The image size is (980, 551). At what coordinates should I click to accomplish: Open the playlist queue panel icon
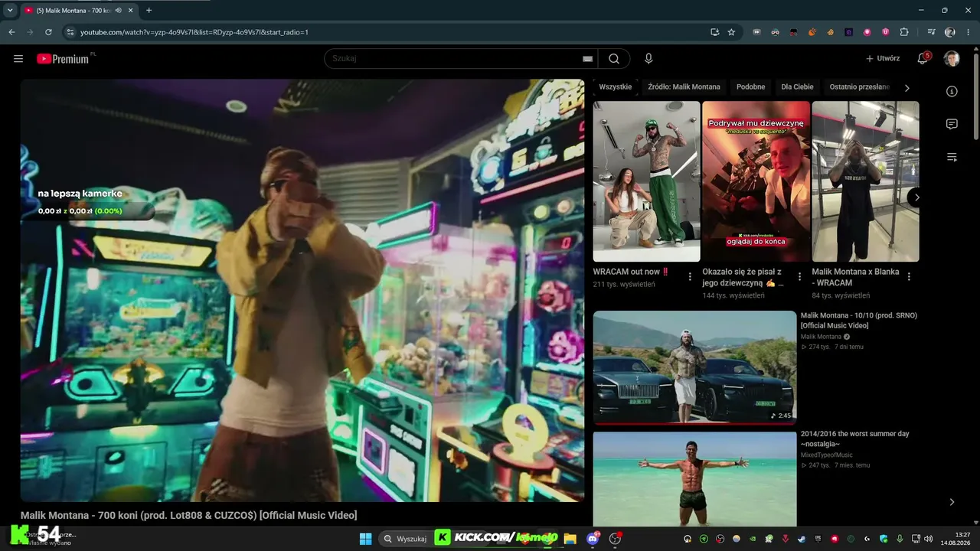point(952,157)
